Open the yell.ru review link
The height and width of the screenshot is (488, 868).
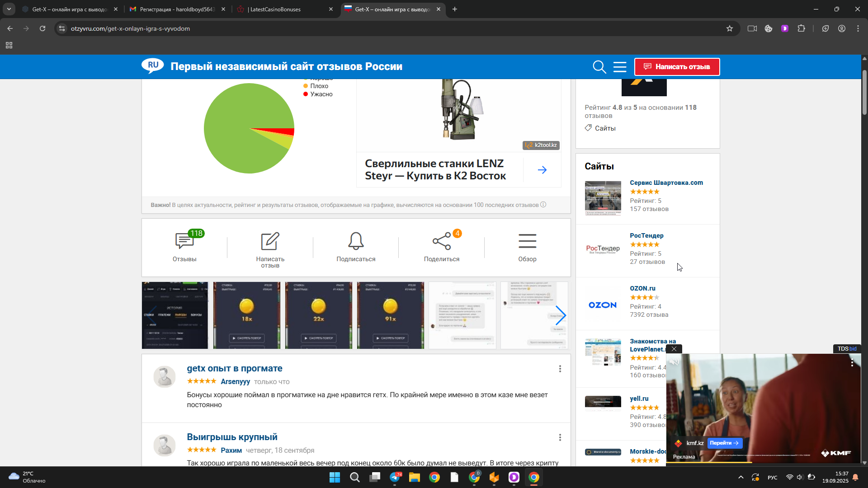click(639, 399)
